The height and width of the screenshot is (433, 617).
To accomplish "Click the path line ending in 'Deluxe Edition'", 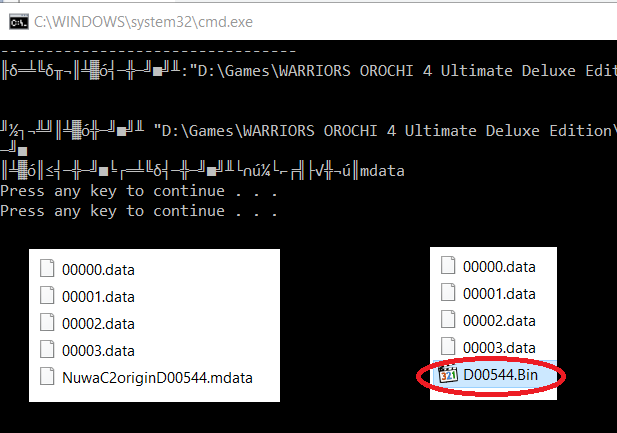I will 308,131.
